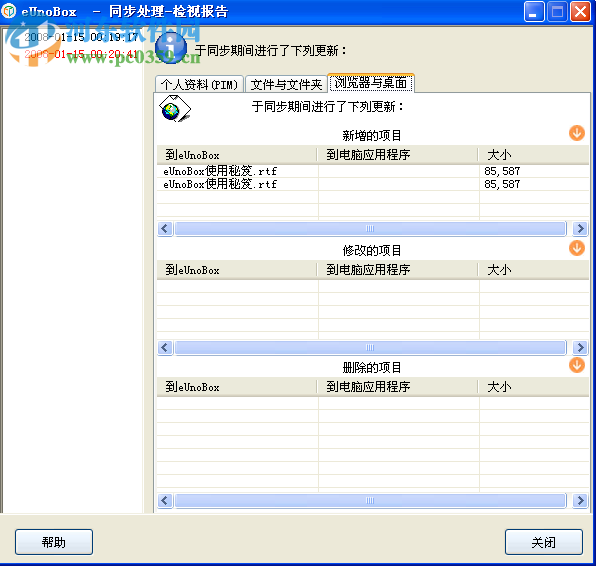598x566 pixels.
Task: Click the 关闭 button
Action: tap(544, 542)
